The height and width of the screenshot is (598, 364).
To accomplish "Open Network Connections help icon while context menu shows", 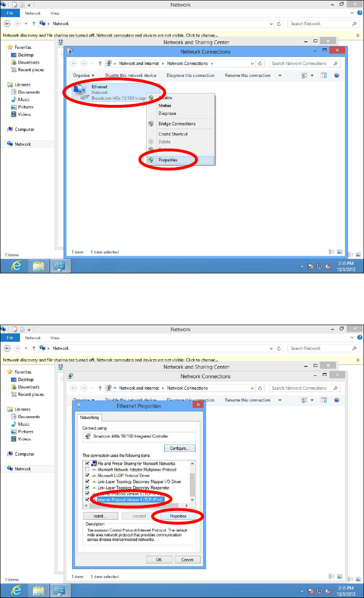I will pyautogui.click(x=336, y=75).
